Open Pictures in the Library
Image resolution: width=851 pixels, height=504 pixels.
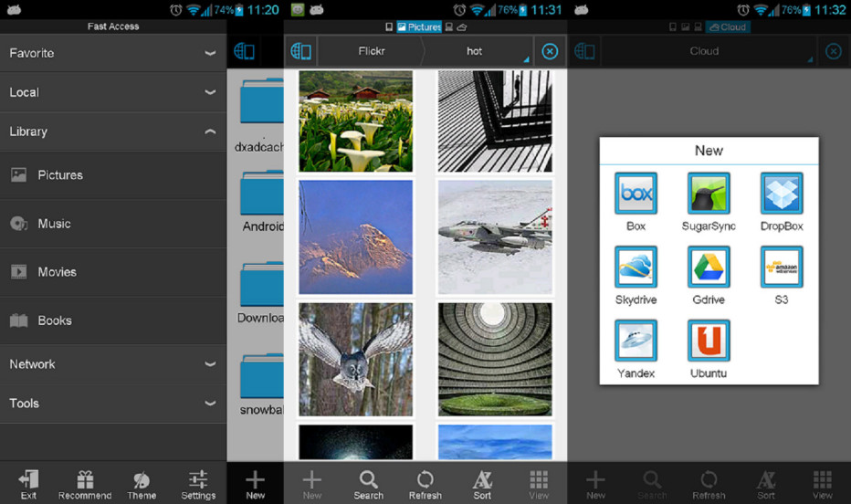tap(112, 175)
